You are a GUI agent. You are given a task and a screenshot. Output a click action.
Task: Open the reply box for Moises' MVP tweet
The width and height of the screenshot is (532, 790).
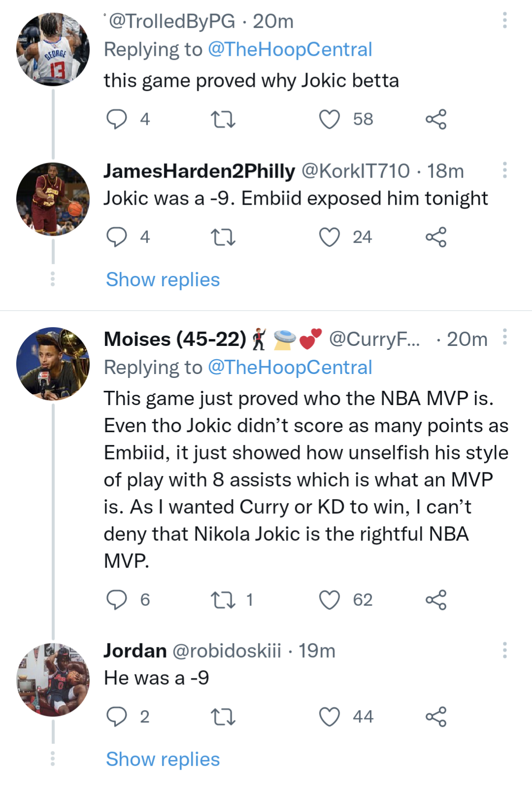pyautogui.click(x=118, y=600)
